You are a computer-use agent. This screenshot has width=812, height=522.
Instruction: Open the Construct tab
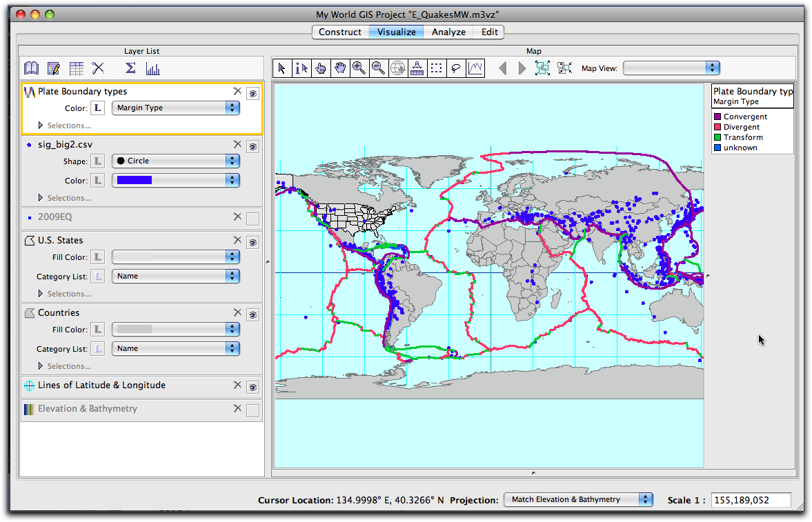(x=339, y=32)
